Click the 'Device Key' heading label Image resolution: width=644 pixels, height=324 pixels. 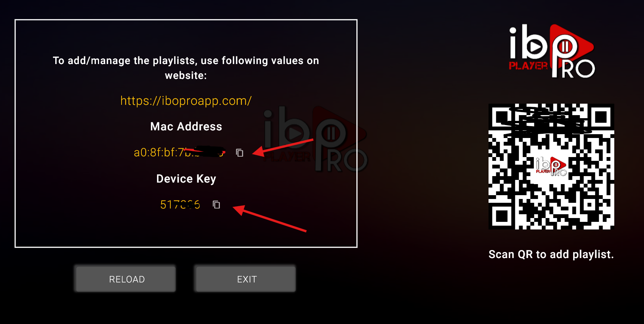click(186, 179)
